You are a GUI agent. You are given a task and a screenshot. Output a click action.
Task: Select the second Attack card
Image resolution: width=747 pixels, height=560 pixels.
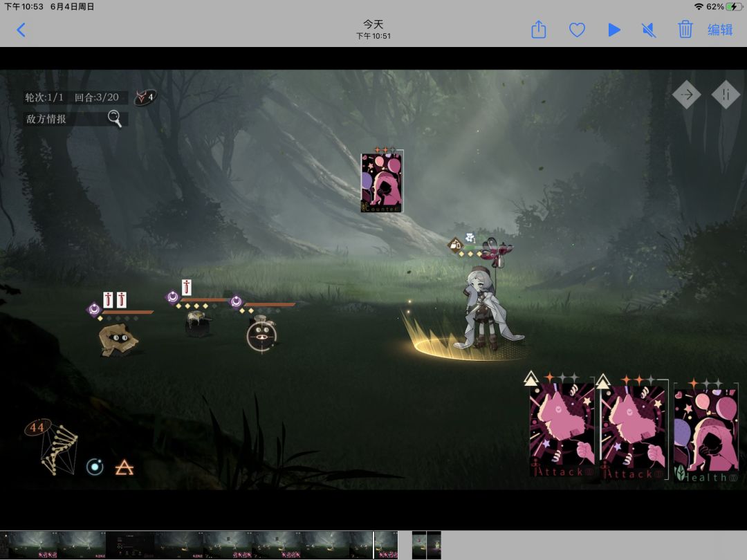click(634, 429)
